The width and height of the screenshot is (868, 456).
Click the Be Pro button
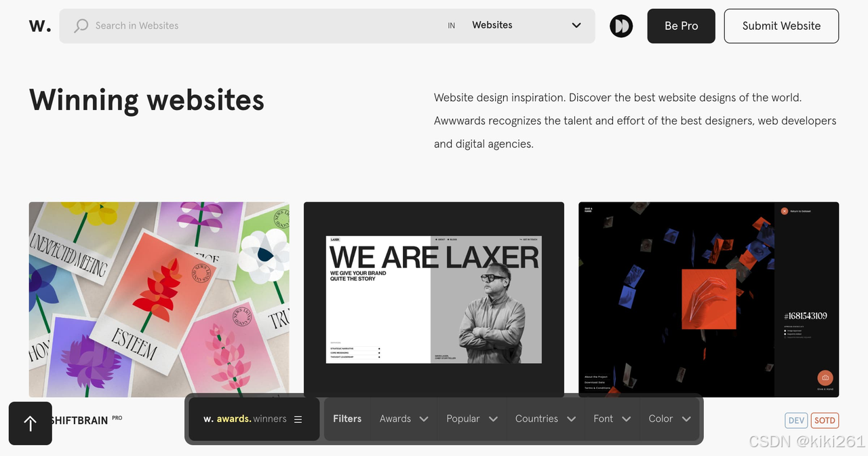coord(681,26)
